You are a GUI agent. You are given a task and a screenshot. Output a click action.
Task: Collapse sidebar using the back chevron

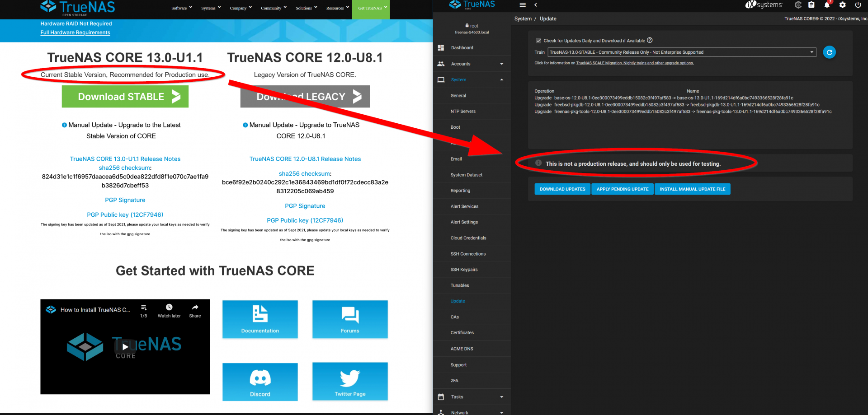(536, 5)
